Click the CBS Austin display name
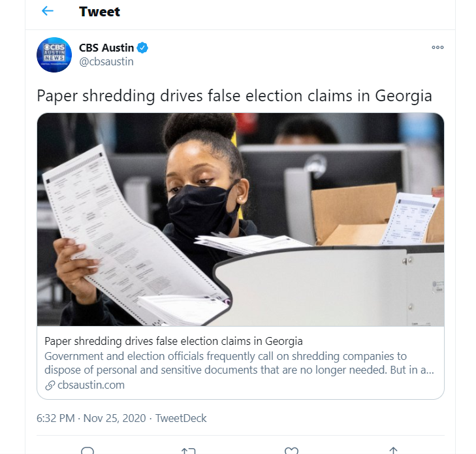The width and height of the screenshot is (476, 454). click(106, 48)
